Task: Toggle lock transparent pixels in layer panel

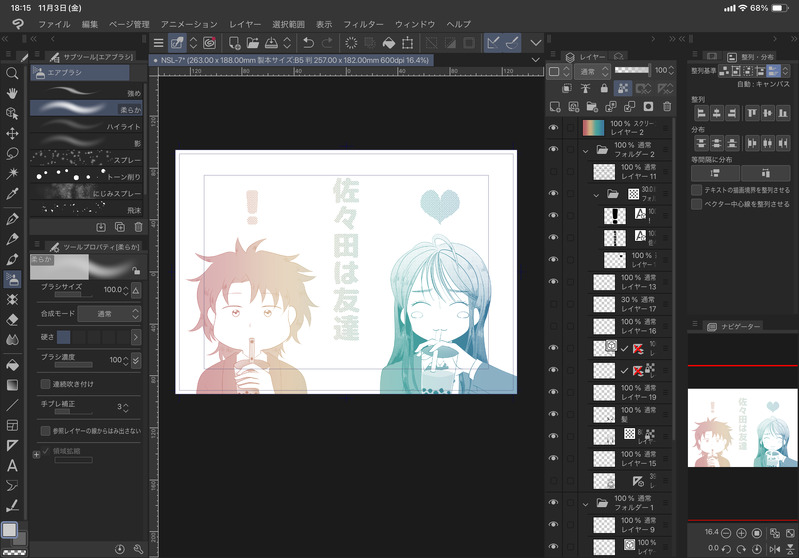Action: pos(623,89)
